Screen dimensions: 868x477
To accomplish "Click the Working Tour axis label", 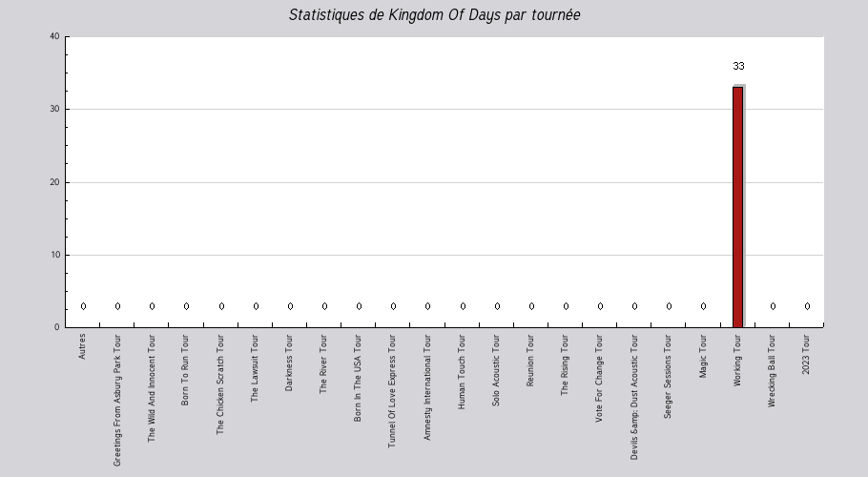I will (736, 361).
